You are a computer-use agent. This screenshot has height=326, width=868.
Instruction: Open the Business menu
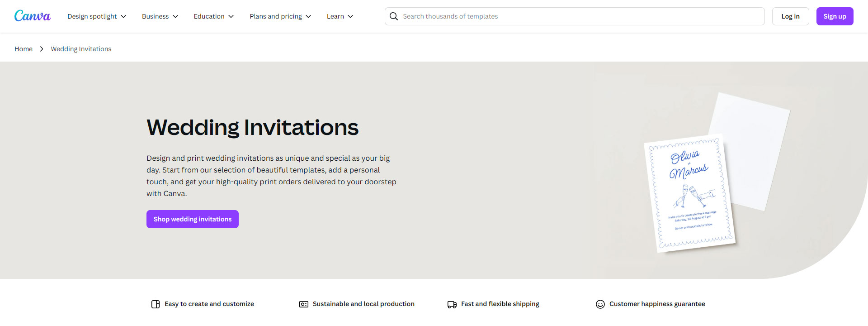(x=160, y=16)
